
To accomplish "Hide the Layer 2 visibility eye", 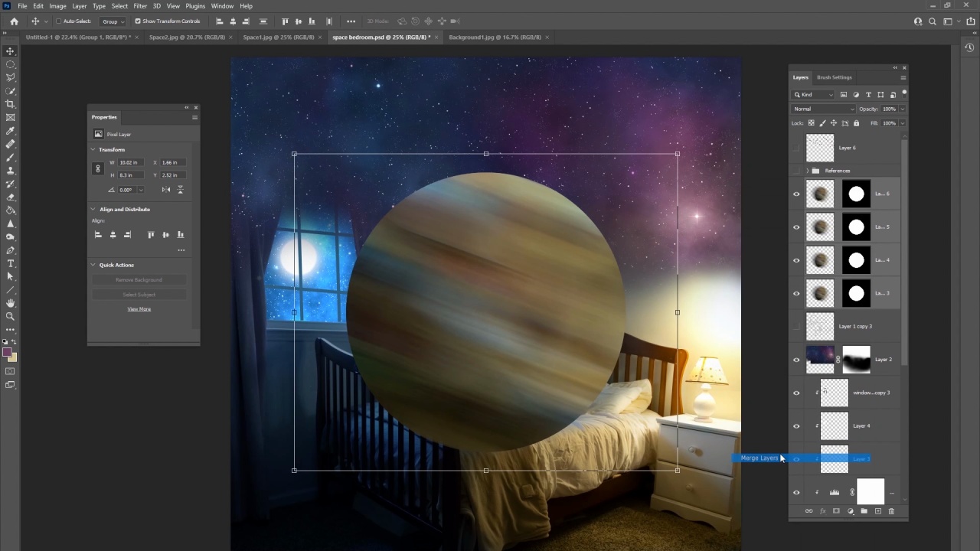I will pyautogui.click(x=796, y=360).
